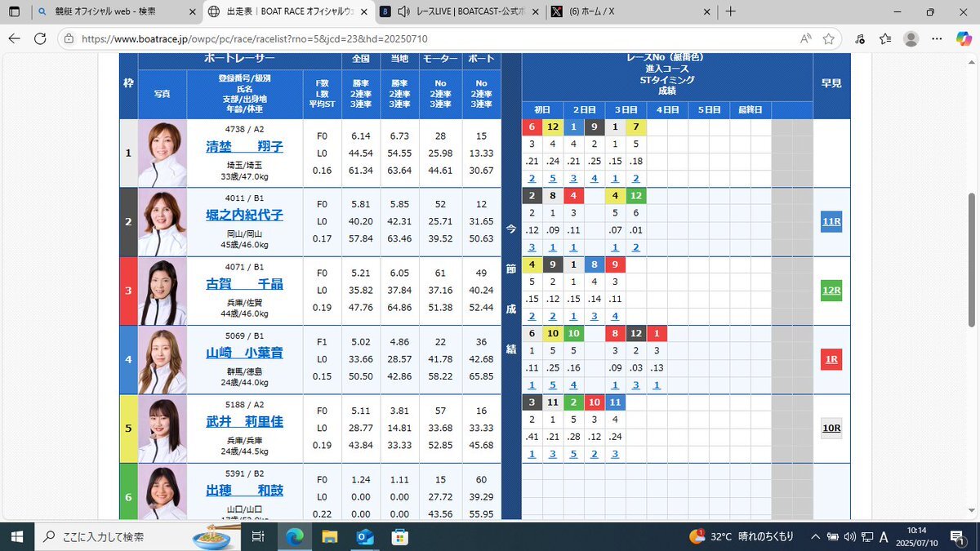Click the 2日目 day header
980x551 pixels.
point(585,110)
